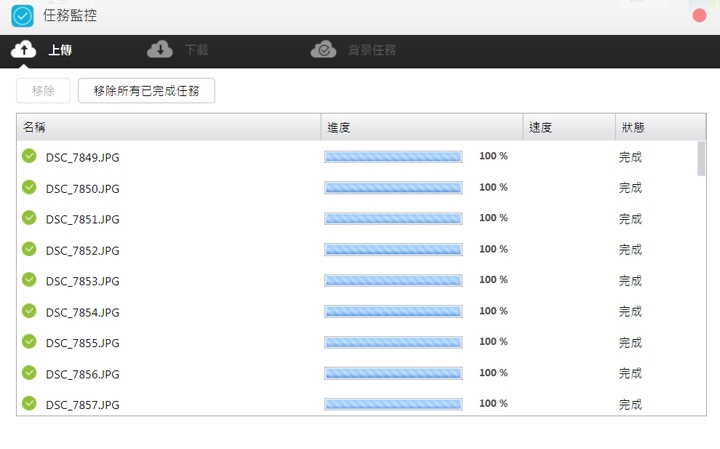Image resolution: width=720 pixels, height=449 pixels.
Task: Click green check icon for DSC_7857.JPG
Action: pyautogui.click(x=29, y=404)
